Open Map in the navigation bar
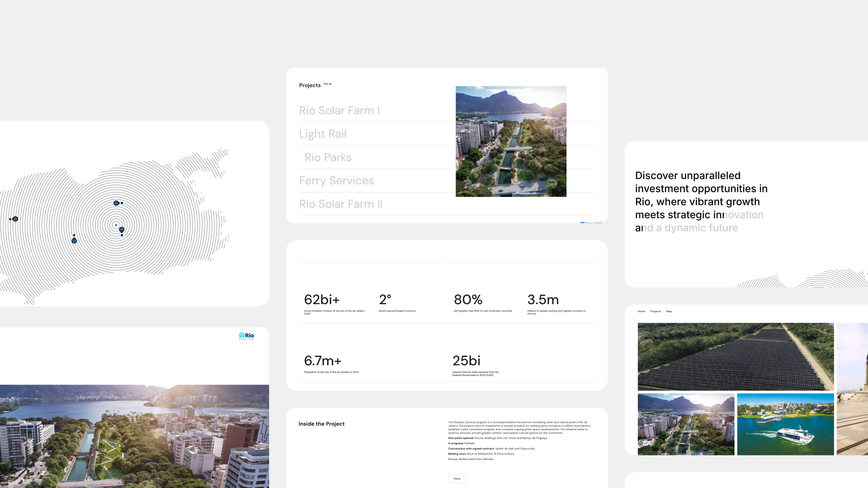Screen dimensions: 868x488 tap(669, 311)
